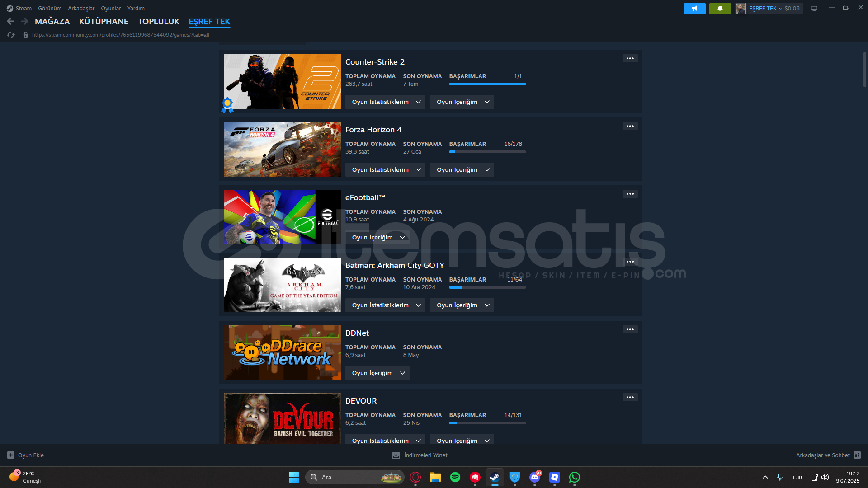
Task: Go to the MAĞAZA tab
Action: [x=52, y=21]
